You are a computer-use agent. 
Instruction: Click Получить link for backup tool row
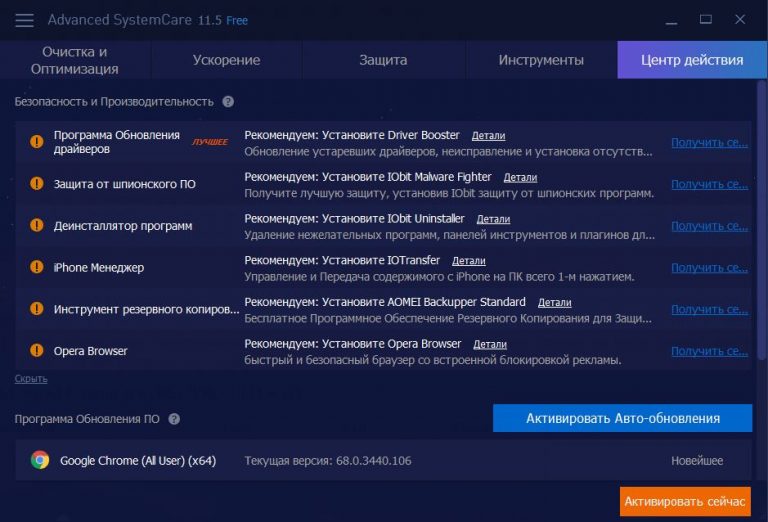pos(709,309)
